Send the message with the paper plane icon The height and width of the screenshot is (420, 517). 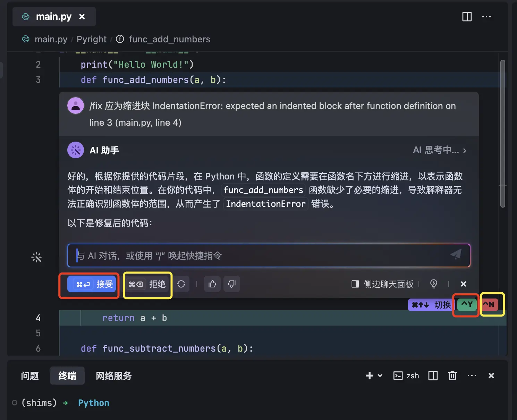coord(456,254)
